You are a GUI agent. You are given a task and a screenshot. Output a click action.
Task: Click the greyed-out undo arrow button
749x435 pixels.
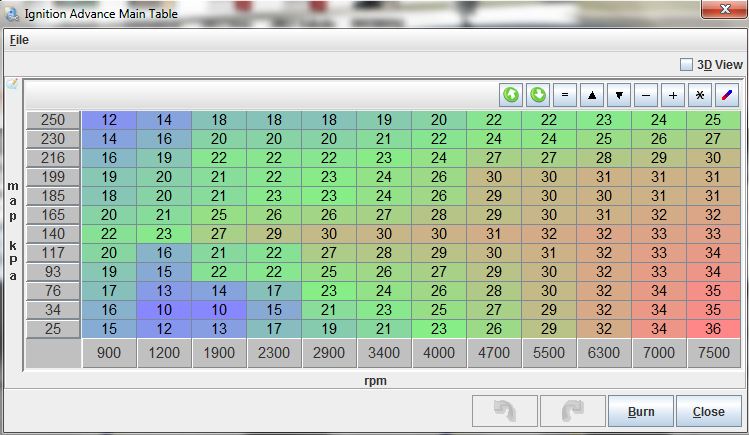(x=504, y=411)
